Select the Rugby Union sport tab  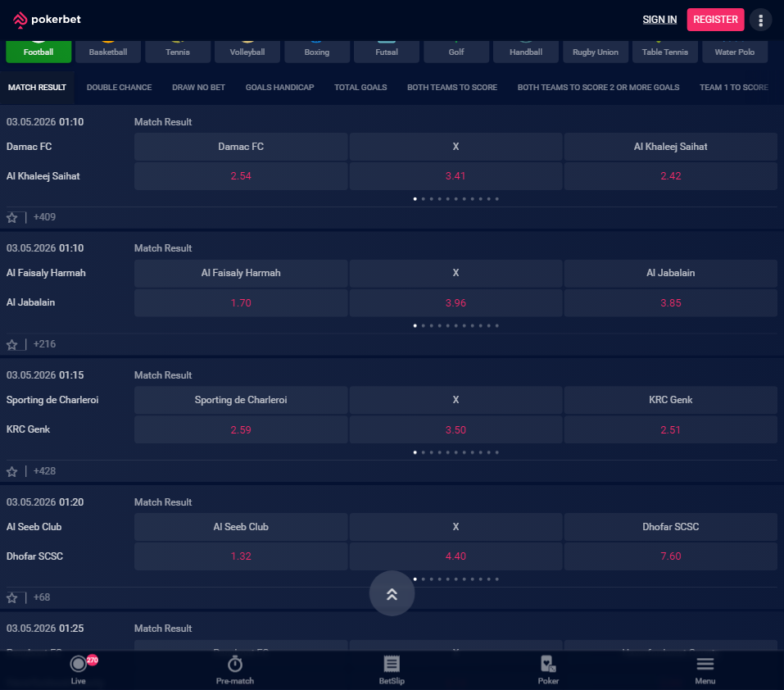[596, 52]
